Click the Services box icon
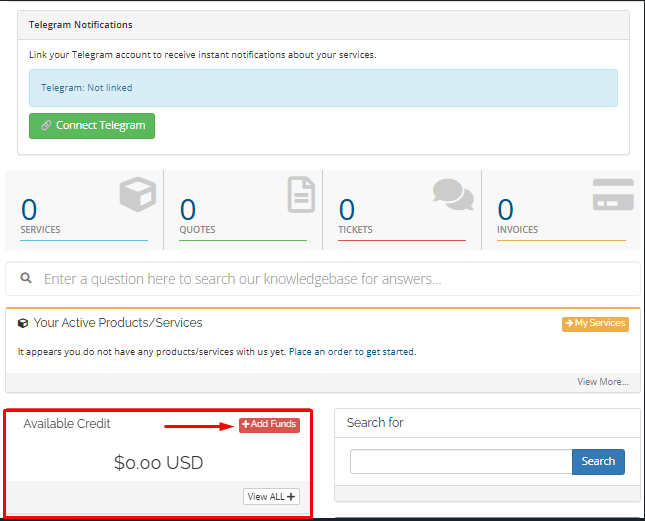 point(137,194)
